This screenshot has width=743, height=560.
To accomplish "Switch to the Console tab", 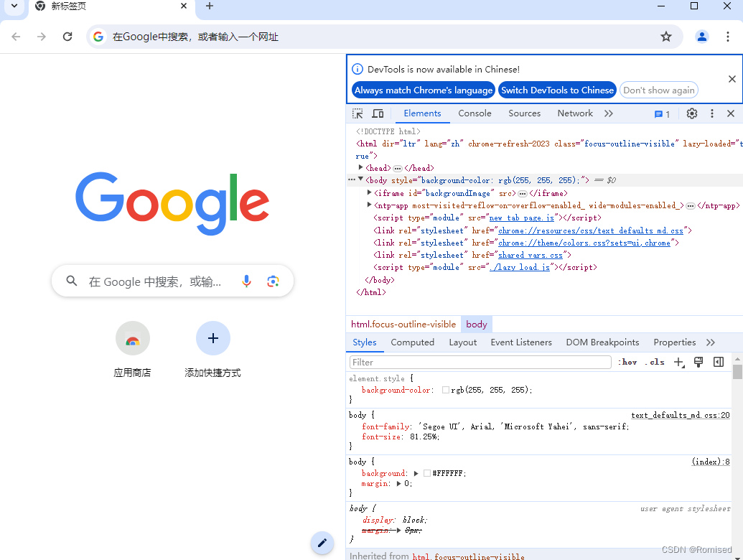I will [475, 113].
